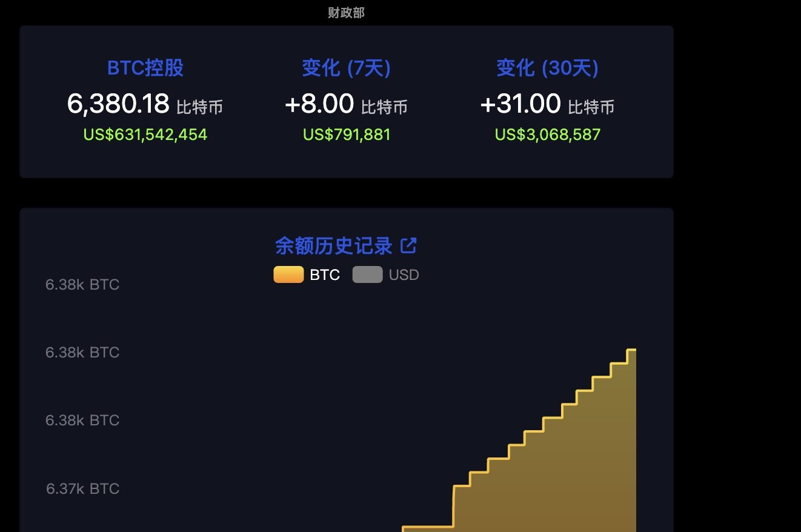The height and width of the screenshot is (532, 801).
Task: Select the 财政部 tab at the top
Action: click(345, 12)
